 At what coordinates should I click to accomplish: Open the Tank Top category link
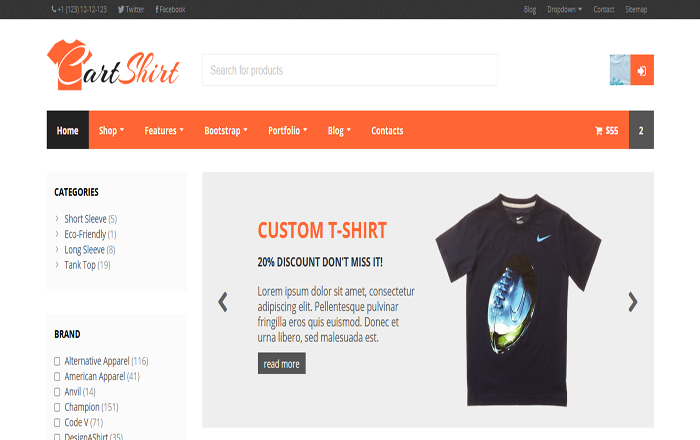80,265
